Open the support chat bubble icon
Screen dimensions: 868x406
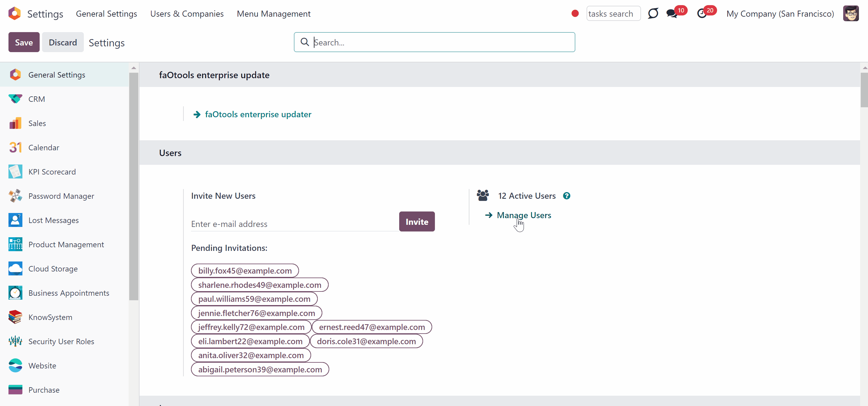(653, 14)
